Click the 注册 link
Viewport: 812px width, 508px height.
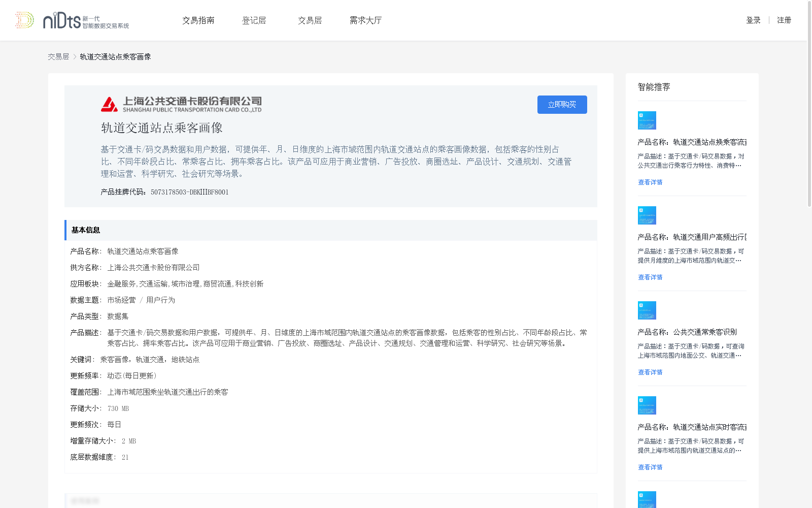[784, 20]
